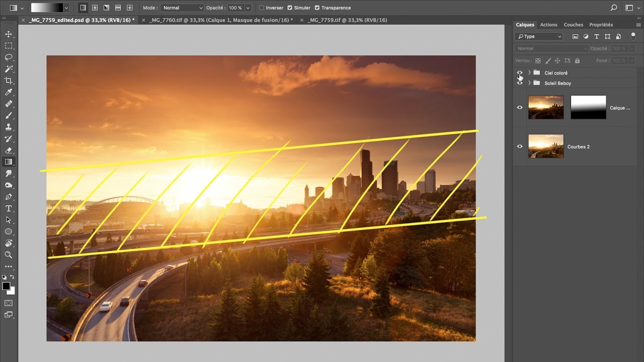Open the _MG_7760.tif document tab
This screenshot has height=362, width=644.
point(220,20)
